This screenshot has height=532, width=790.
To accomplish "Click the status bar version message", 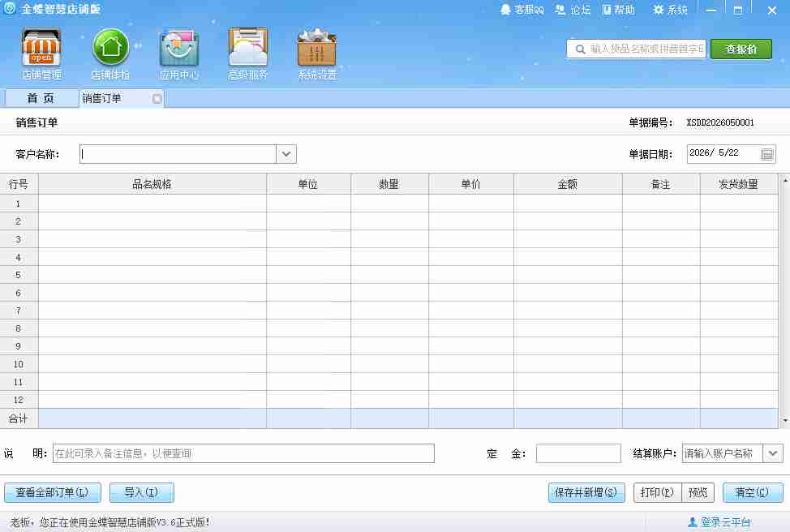I will pyautogui.click(x=109, y=522).
